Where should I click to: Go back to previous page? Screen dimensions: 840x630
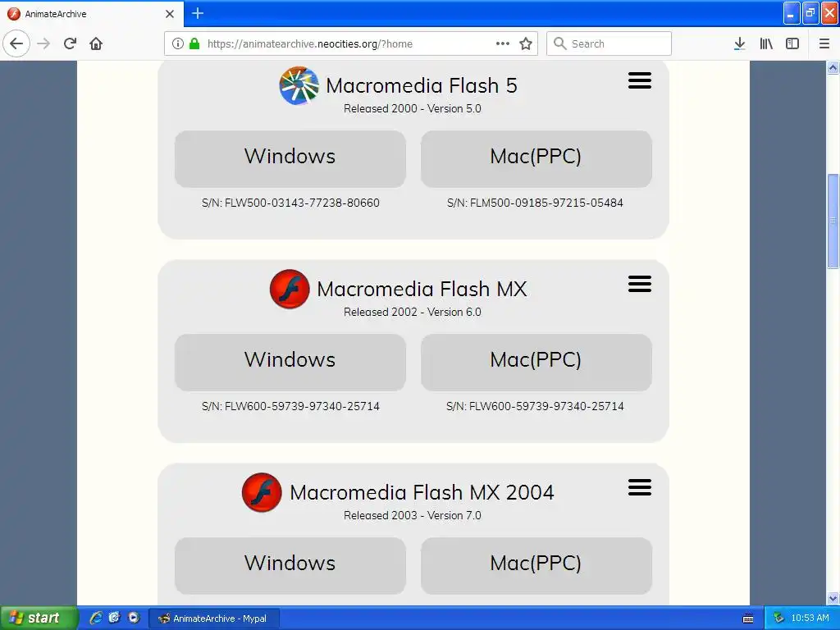pyautogui.click(x=16, y=43)
